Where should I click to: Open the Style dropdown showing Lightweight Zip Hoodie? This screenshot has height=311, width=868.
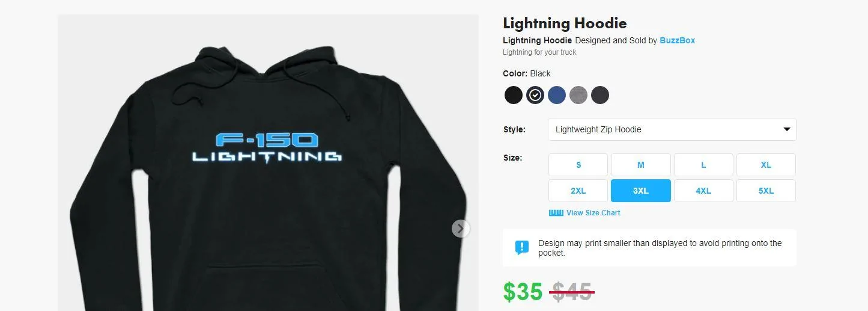point(672,129)
